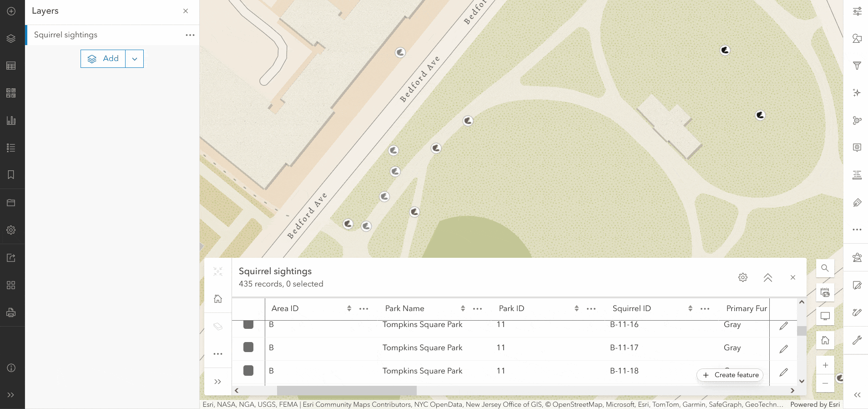Open the Analysis icon in right toolbar
Viewport: 868px width, 409px height.
857,258
